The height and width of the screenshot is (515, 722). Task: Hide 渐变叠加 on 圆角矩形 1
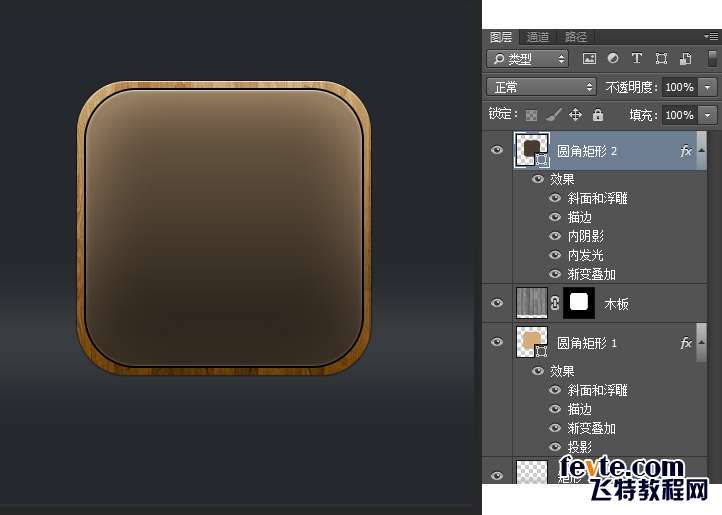(x=555, y=428)
